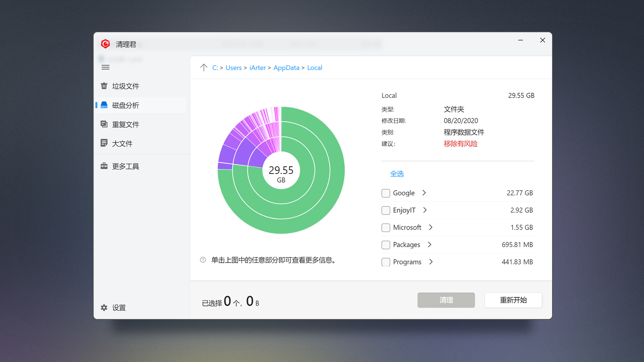
Task: Click 全选 to select all folders
Action: [x=397, y=174]
